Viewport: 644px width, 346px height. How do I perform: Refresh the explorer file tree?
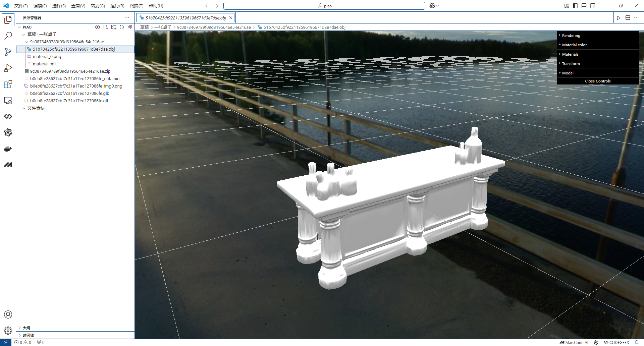[122, 27]
